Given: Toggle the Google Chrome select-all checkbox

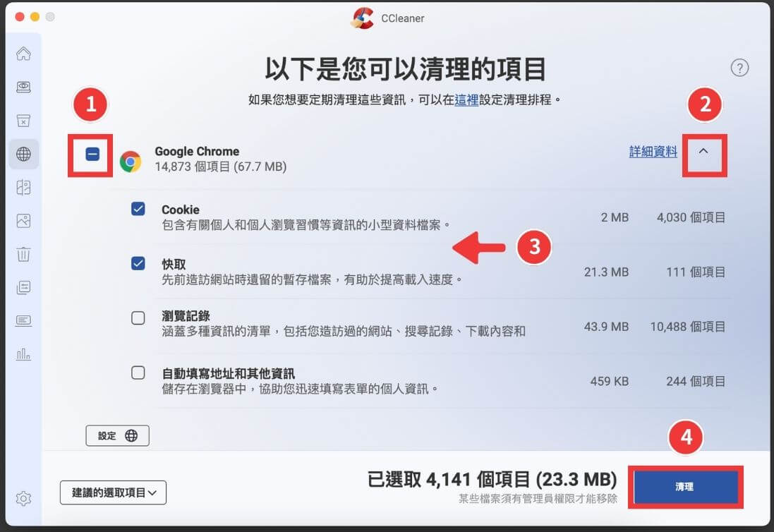Looking at the screenshot, I should (92, 154).
